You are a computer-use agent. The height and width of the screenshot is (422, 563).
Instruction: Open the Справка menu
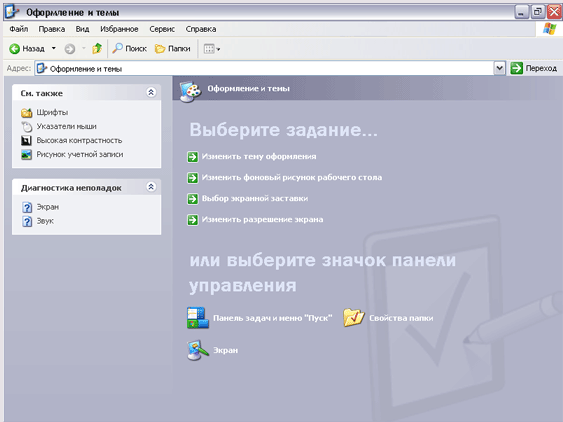coord(201,29)
